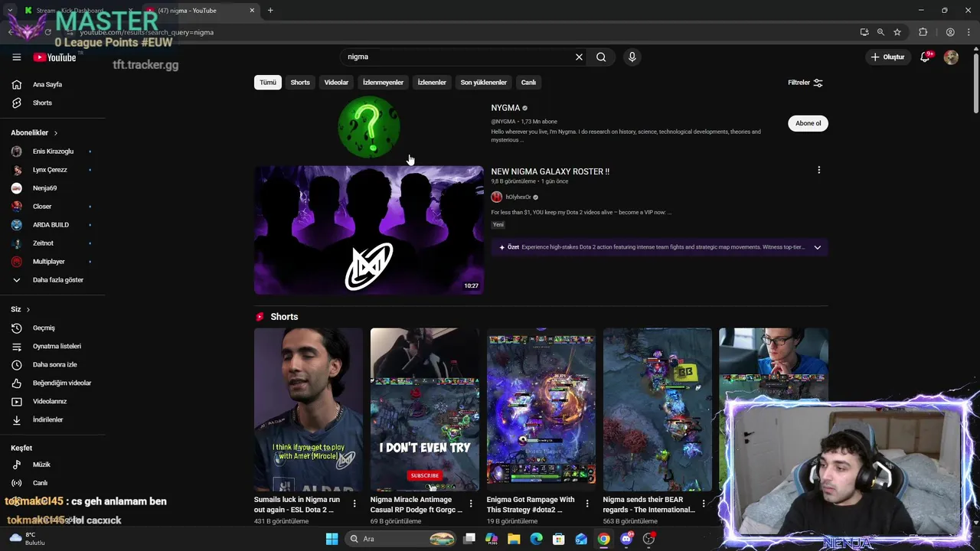Click the taskbar Ara search box
The height and width of the screenshot is (551, 980).
[401, 539]
